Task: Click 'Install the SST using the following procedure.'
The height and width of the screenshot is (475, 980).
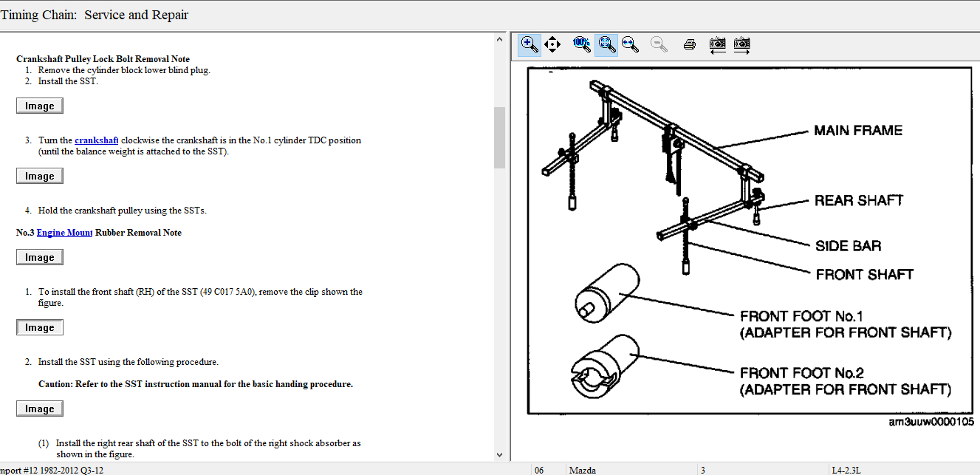Action: (129, 362)
